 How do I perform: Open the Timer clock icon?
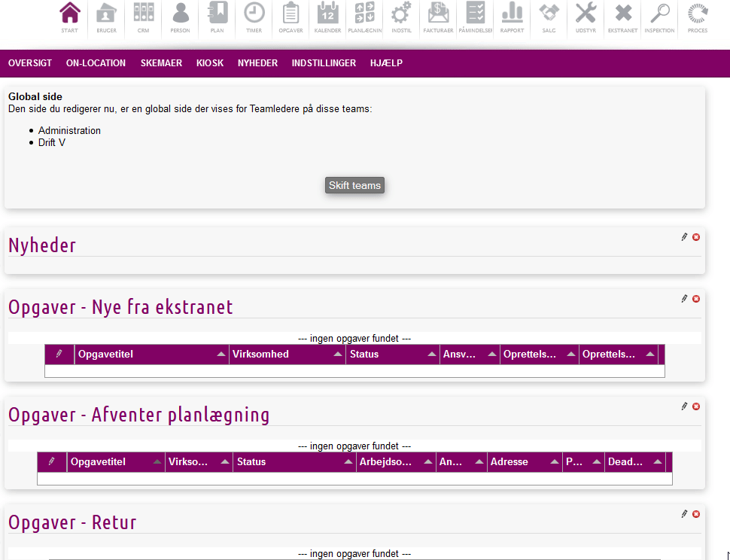coord(254,15)
